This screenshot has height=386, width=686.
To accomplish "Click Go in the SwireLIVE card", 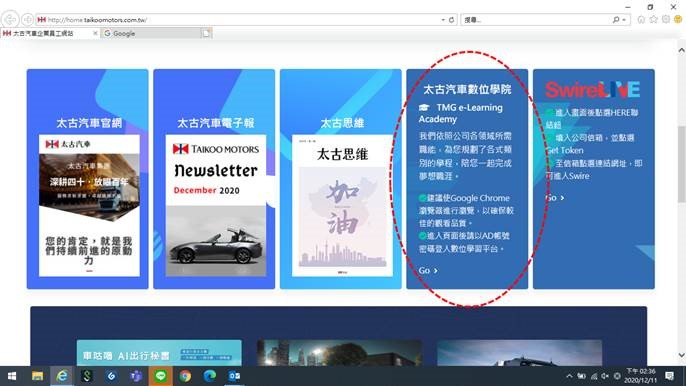I will 555,198.
